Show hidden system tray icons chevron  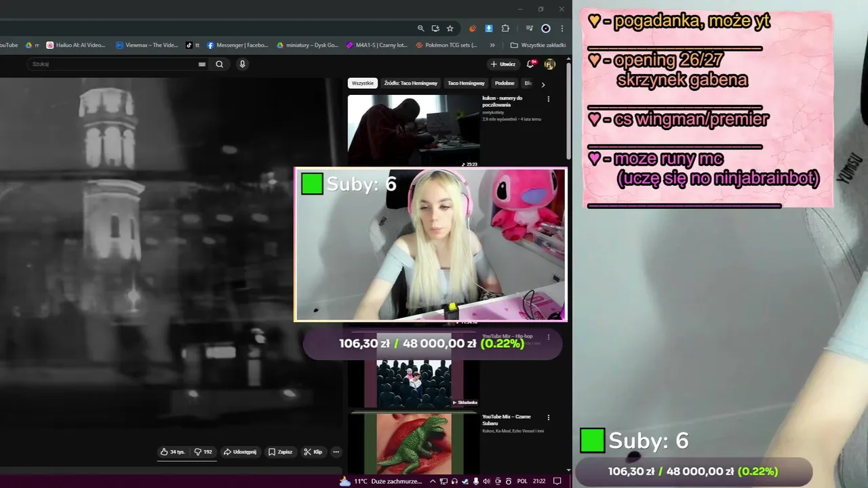pos(433,481)
